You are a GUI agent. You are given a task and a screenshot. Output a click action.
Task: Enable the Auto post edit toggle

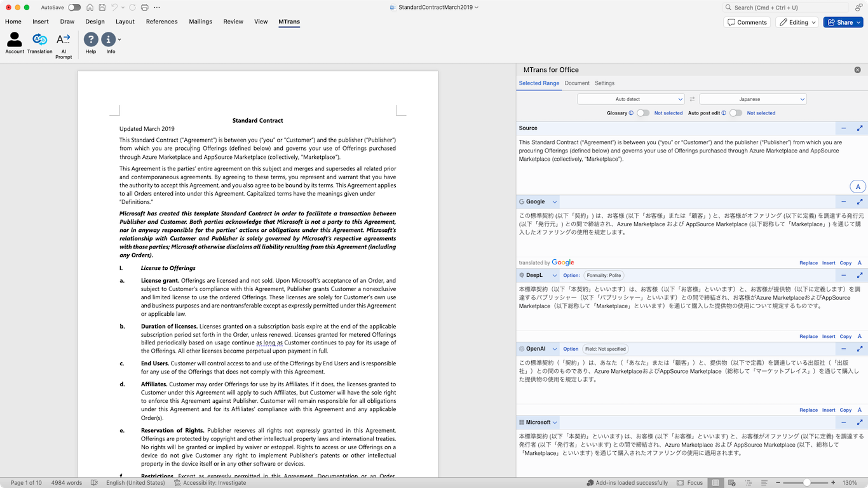[736, 113]
